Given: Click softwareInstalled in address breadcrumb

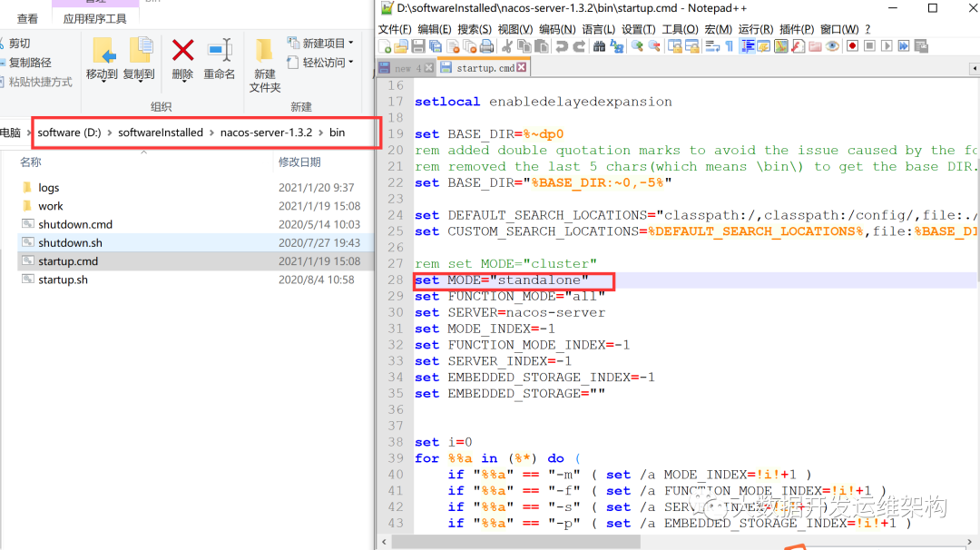Looking at the screenshot, I should [161, 133].
